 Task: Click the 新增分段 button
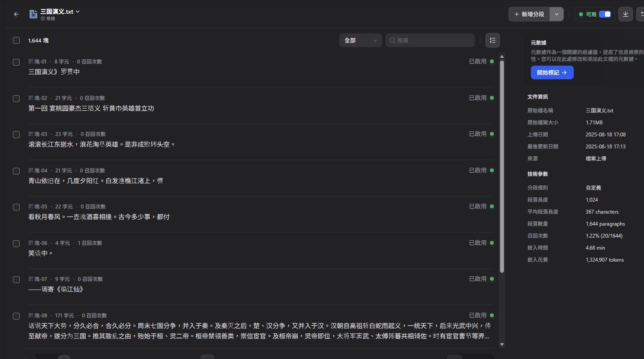(x=529, y=14)
